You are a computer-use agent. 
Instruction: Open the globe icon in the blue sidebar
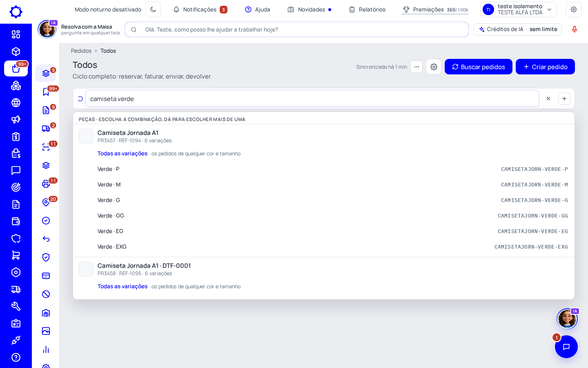click(x=16, y=103)
